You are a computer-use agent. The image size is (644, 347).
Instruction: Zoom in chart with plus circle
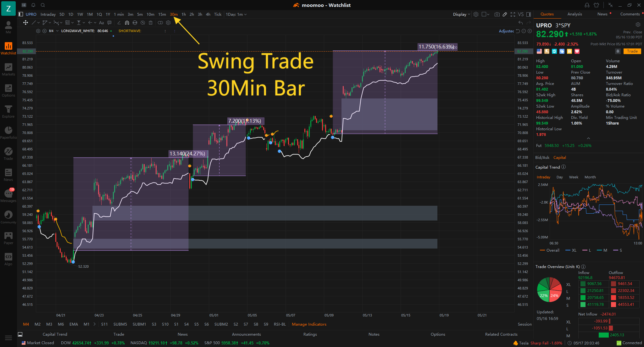click(x=530, y=31)
